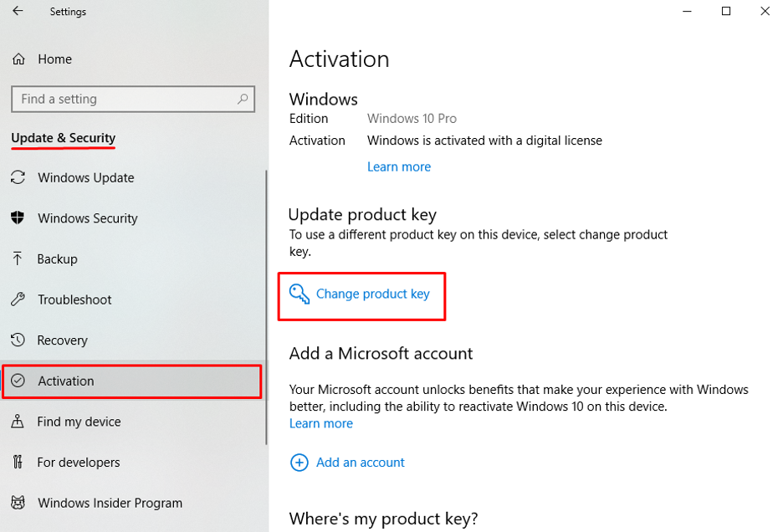783x532 pixels.
Task: Click the search magnifier icon
Action: point(243,99)
